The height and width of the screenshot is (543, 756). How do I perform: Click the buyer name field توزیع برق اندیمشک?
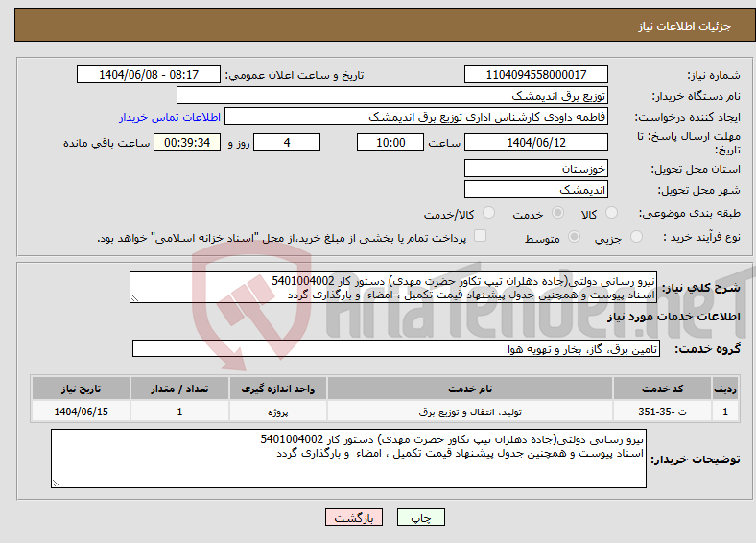click(x=392, y=96)
